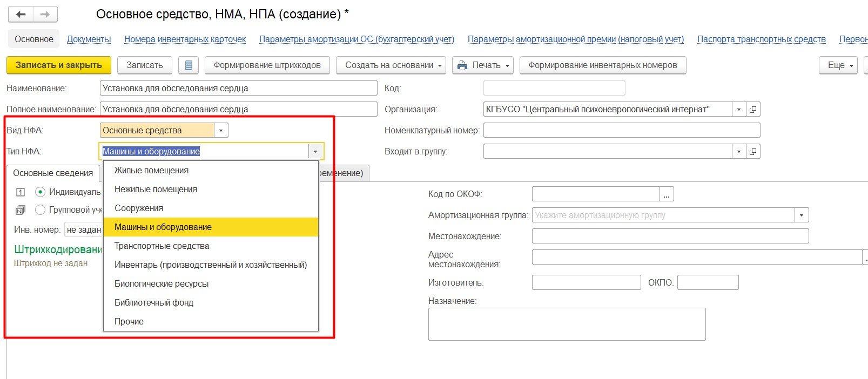
Task: Choose Транспортные средства from list
Action: pos(211,246)
